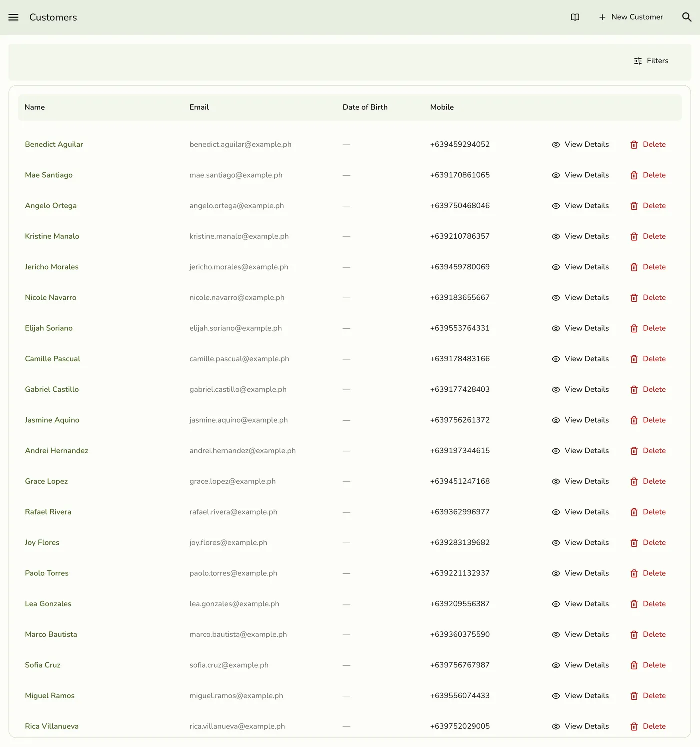Click trash icon for Camille Pascual
Image resolution: width=700 pixels, height=747 pixels.
coord(634,359)
